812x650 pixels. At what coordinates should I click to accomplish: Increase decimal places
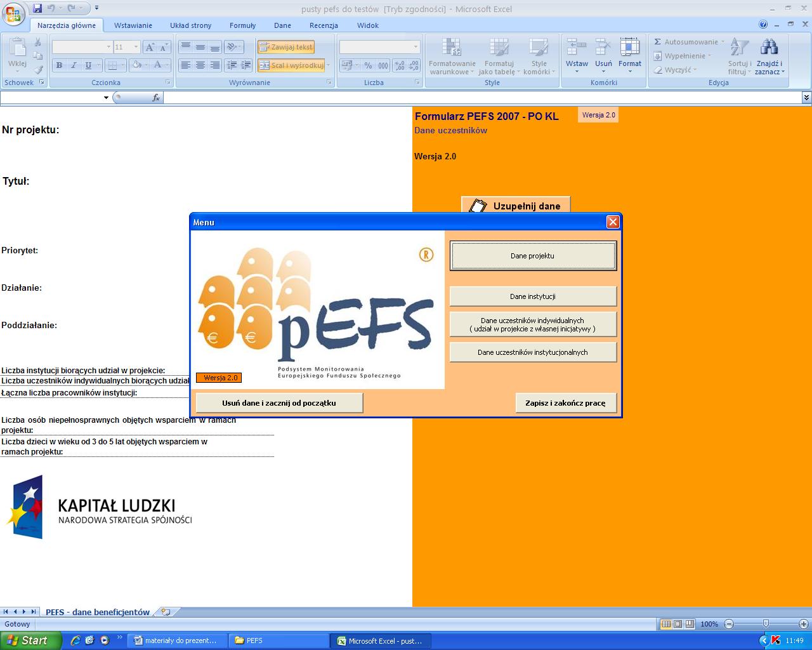pyautogui.click(x=400, y=65)
